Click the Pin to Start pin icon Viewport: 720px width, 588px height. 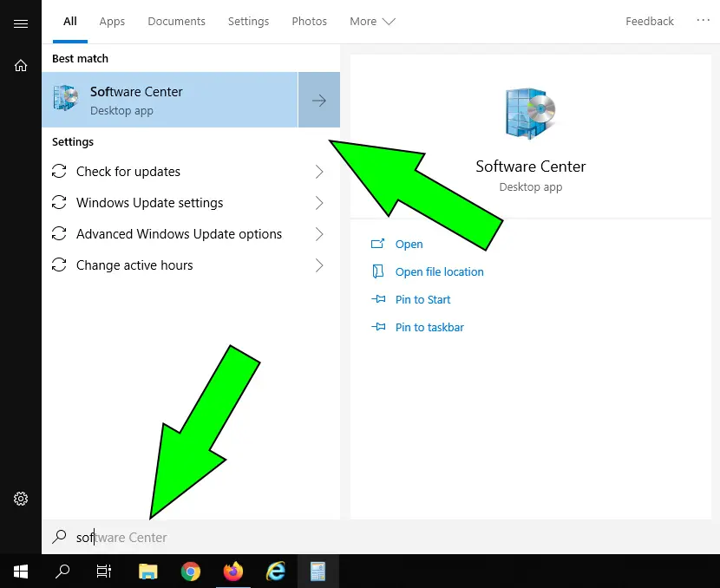(378, 299)
